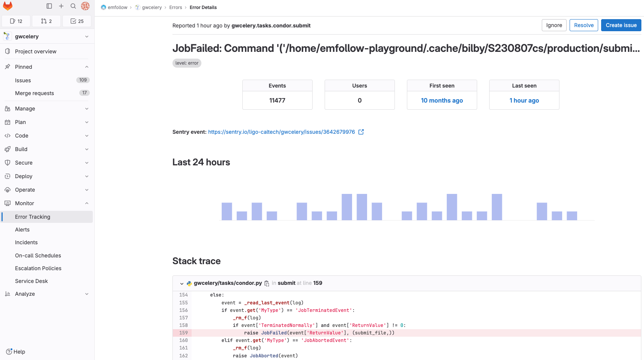
Task: Click the external link icon beside Sentry URL
Action: coord(361,132)
